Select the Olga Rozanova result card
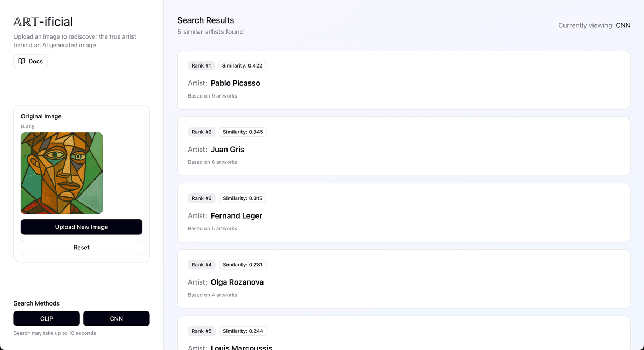644x350 pixels. coord(403,279)
